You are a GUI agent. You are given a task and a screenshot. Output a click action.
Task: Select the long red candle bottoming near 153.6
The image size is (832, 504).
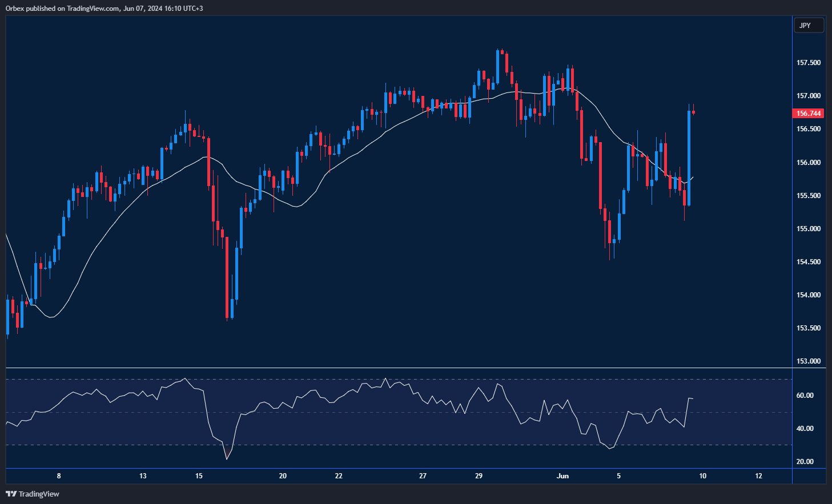coord(227,277)
